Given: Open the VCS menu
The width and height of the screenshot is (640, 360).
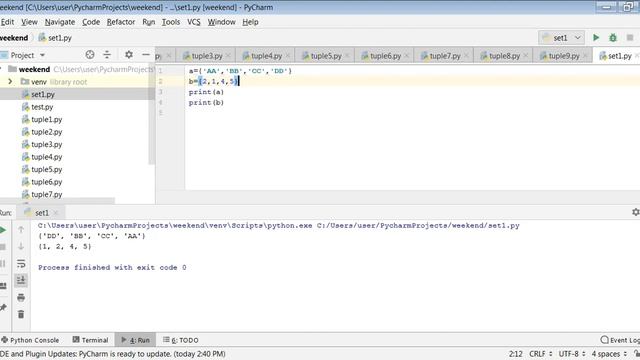Looking at the screenshot, I should (194, 22).
